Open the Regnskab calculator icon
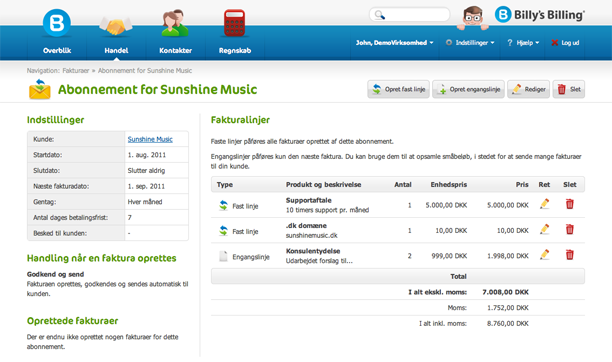Screen dimensions: 612x362 tap(235, 23)
